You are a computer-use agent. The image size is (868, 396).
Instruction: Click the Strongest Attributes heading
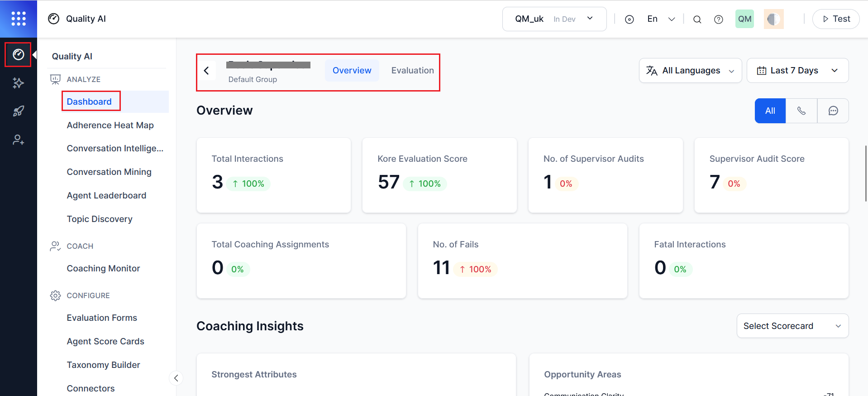pyautogui.click(x=254, y=374)
